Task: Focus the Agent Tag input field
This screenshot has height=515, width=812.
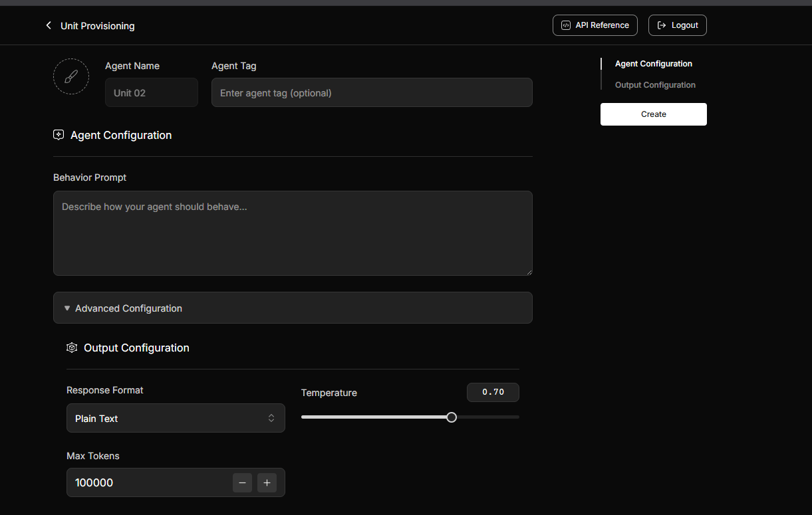Action: click(x=372, y=92)
